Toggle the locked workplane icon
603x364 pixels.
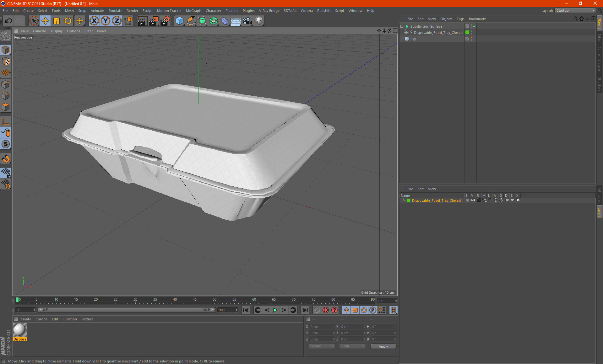[6, 173]
